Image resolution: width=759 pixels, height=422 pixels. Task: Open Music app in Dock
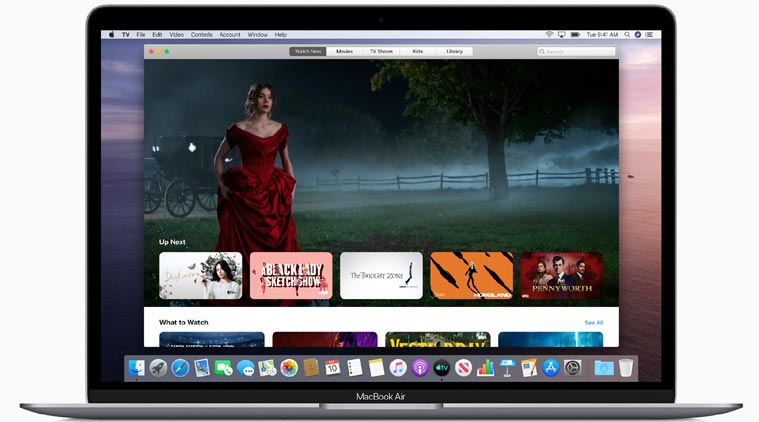(398, 368)
